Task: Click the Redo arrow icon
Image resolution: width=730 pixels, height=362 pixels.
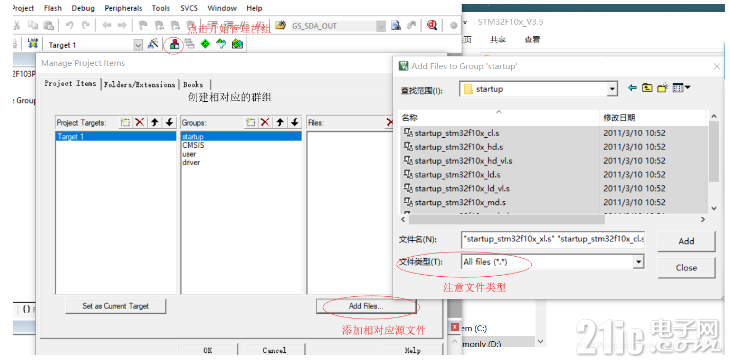Action: pos(86,26)
